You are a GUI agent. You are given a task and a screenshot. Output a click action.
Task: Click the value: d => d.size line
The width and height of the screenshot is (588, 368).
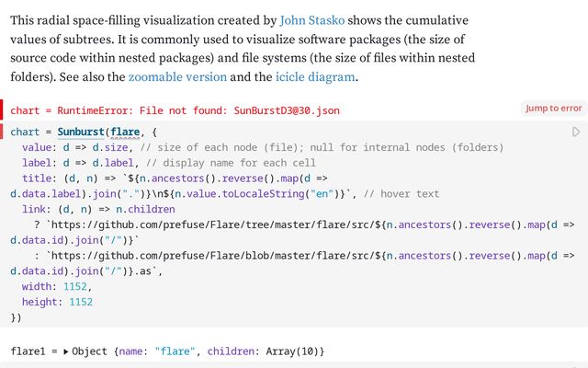(92, 148)
